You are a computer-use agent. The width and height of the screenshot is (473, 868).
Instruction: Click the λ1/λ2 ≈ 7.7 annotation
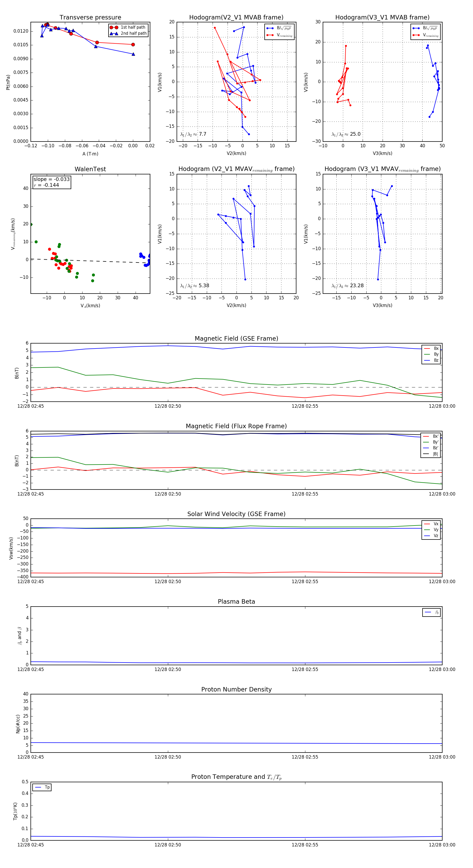193,134
